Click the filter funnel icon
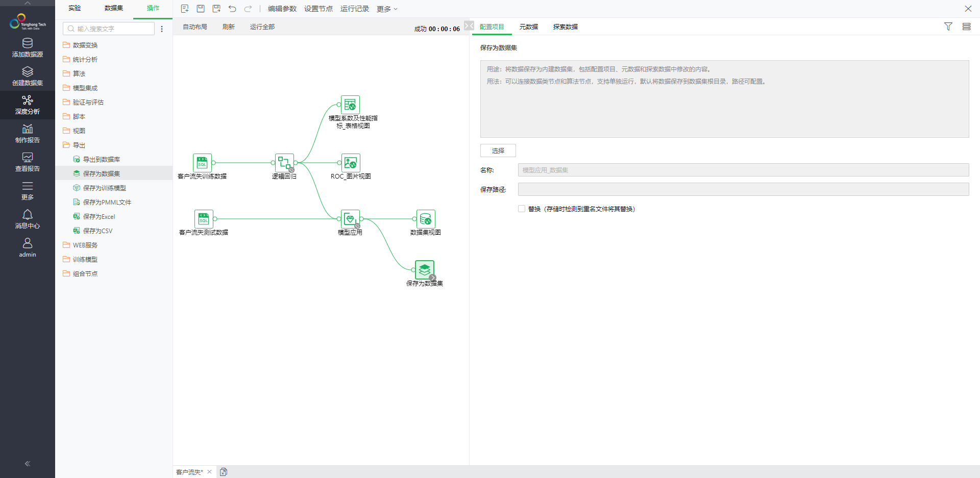 click(948, 27)
